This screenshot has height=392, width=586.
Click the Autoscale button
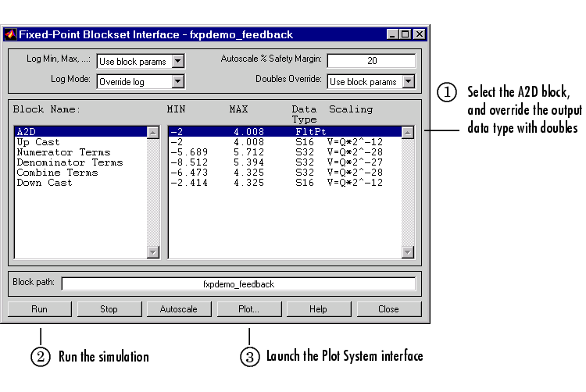point(179,309)
